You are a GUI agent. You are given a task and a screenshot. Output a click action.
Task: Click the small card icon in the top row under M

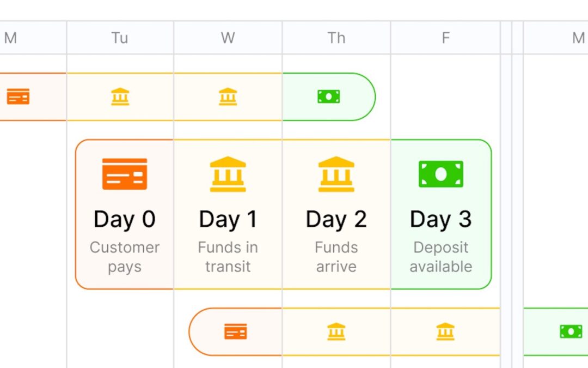18,96
